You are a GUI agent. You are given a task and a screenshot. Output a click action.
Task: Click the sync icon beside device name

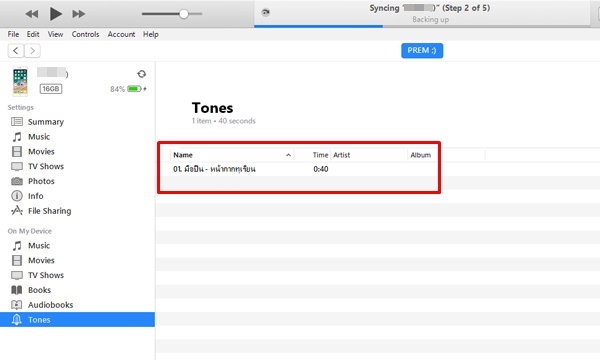(142, 74)
